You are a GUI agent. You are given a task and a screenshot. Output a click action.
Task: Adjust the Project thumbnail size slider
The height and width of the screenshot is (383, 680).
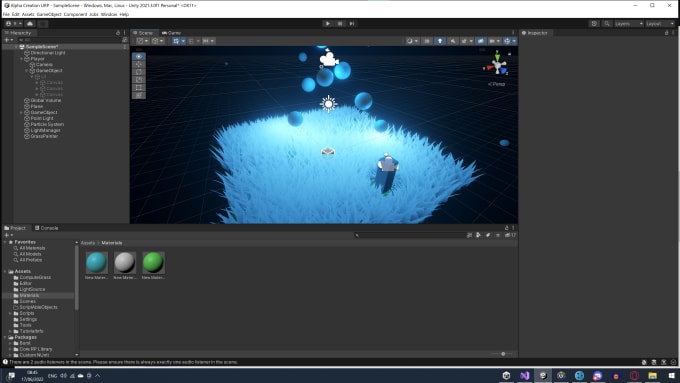pyautogui.click(x=503, y=354)
